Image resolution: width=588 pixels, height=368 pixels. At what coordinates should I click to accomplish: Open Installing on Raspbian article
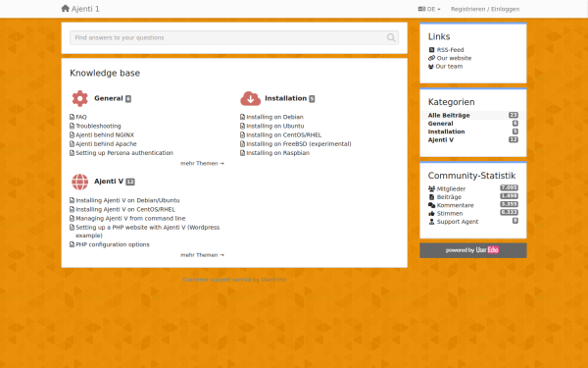tap(277, 153)
